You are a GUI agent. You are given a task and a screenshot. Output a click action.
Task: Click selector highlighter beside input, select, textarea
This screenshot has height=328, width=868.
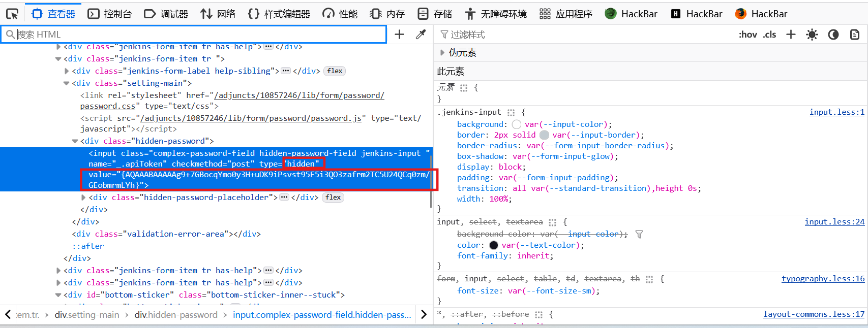553,222
